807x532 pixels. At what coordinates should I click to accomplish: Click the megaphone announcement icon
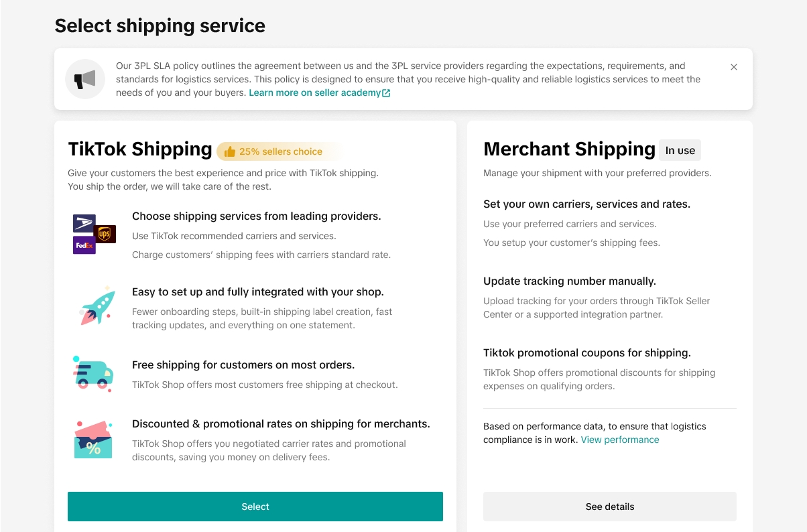coord(85,79)
